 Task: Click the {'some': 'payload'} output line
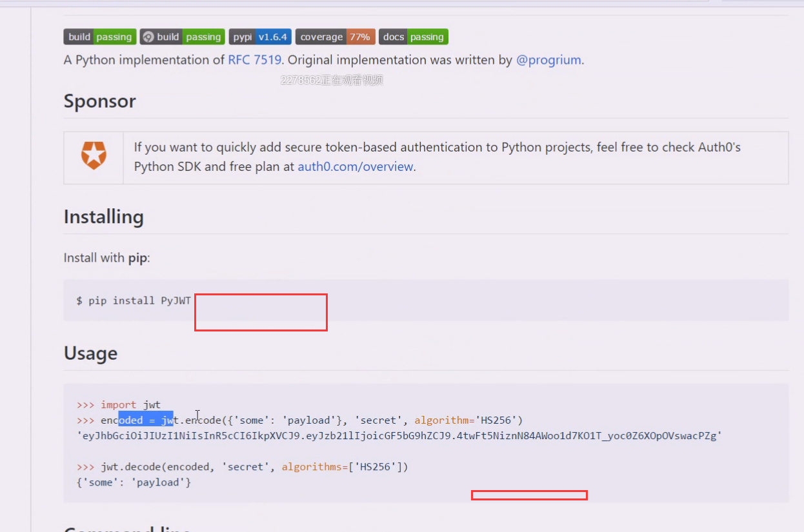pyautogui.click(x=134, y=482)
